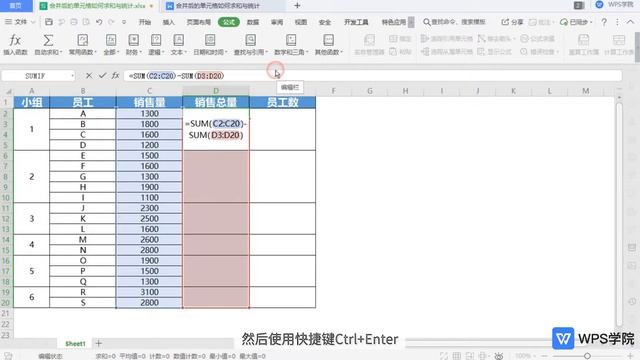Click the 计算工作表 calculate sheet icon
640x360 pixels.
[x=619, y=40]
